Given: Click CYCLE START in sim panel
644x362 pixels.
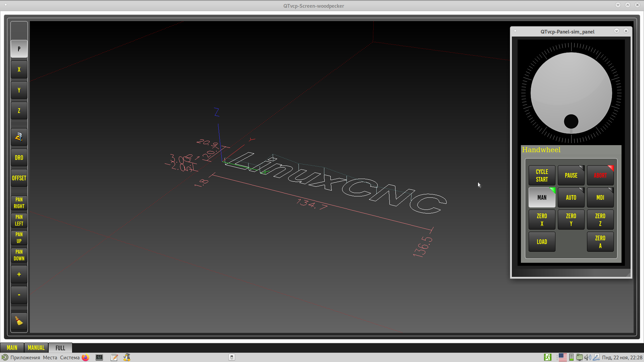Looking at the screenshot, I should (542, 175).
